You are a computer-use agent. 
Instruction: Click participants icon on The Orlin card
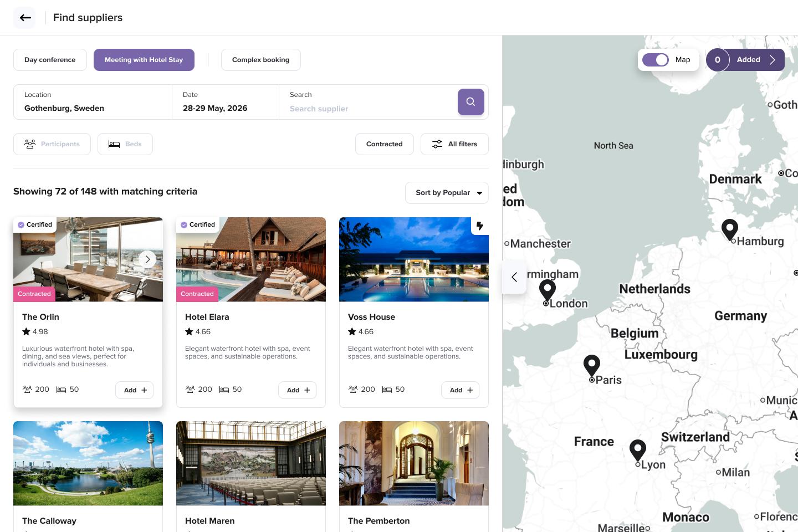click(27, 390)
